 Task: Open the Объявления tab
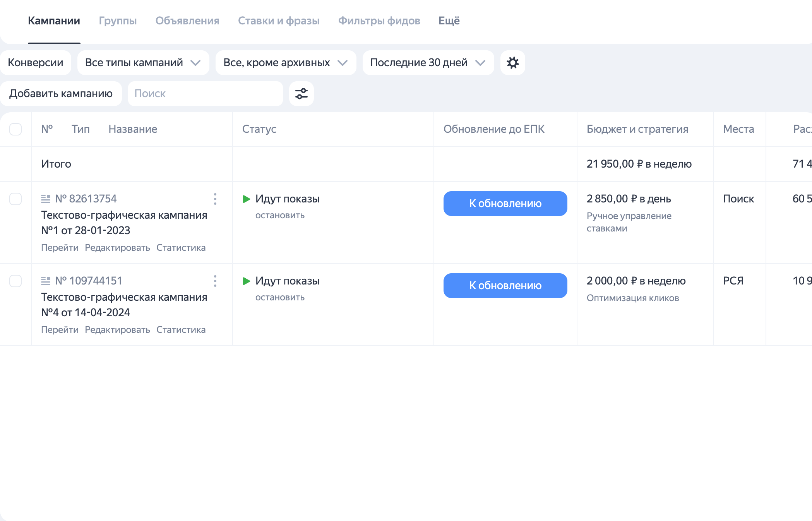click(x=187, y=21)
